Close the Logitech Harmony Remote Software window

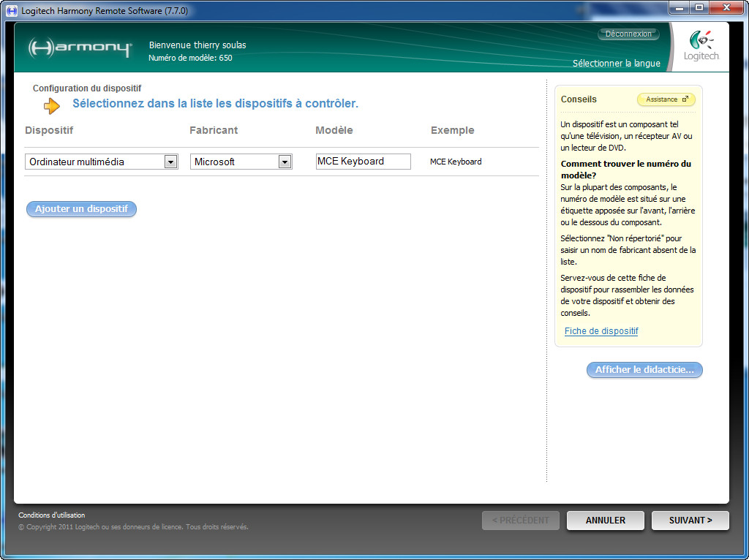[x=726, y=9]
